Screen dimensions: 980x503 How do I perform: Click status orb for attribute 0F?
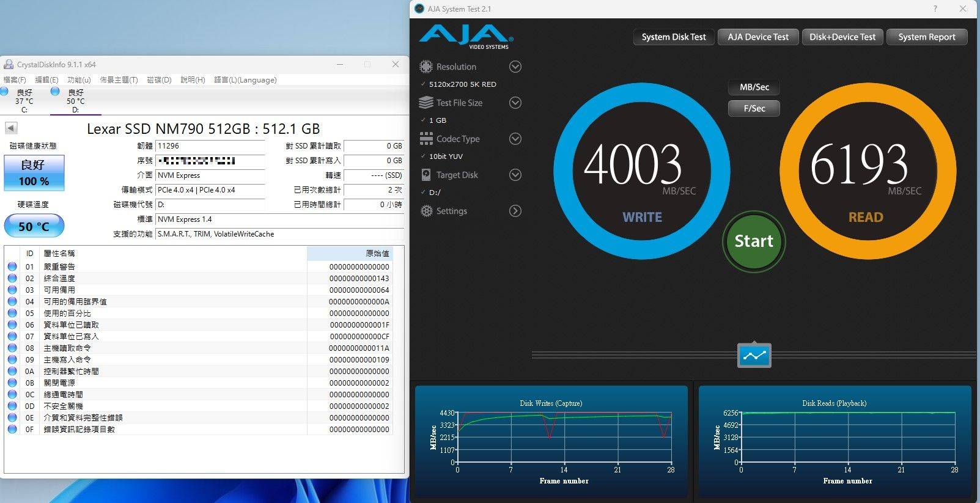coord(12,429)
